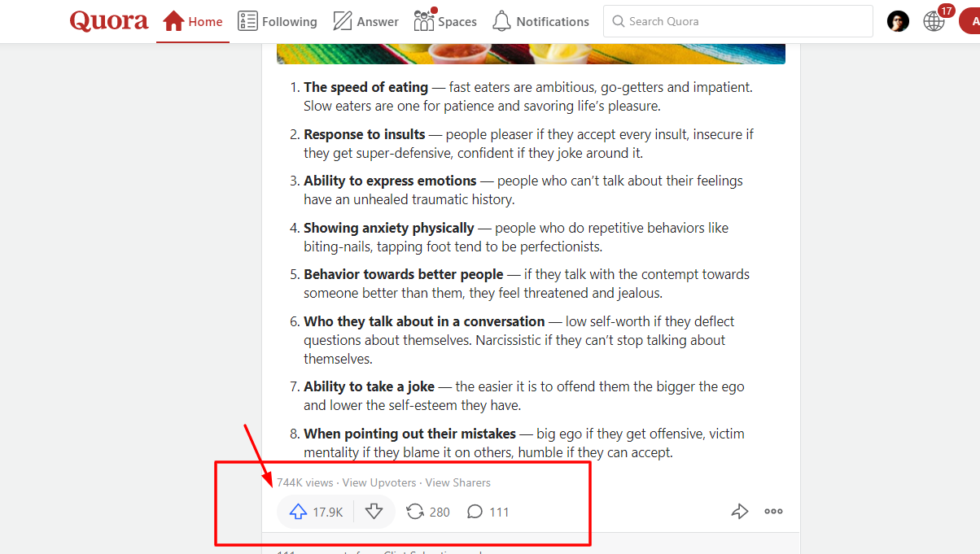Image resolution: width=980 pixels, height=554 pixels.
Task: Open the Notifications bell icon
Action: (x=501, y=20)
